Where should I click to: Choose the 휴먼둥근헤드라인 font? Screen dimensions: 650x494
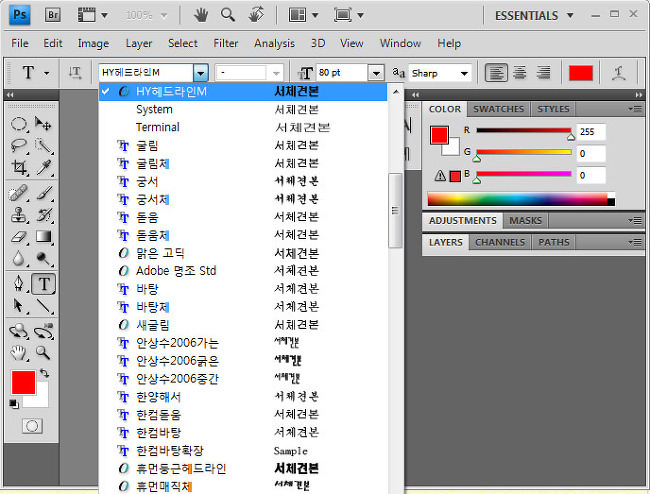click(243, 468)
